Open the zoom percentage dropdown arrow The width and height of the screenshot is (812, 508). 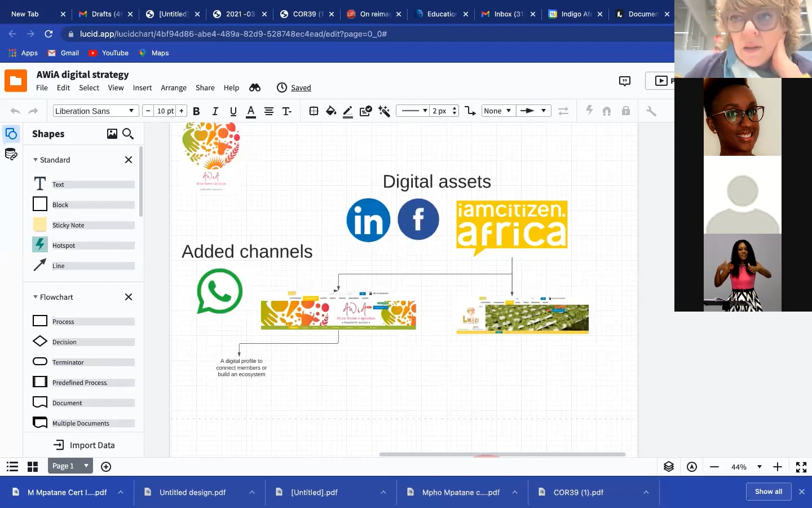click(760, 467)
